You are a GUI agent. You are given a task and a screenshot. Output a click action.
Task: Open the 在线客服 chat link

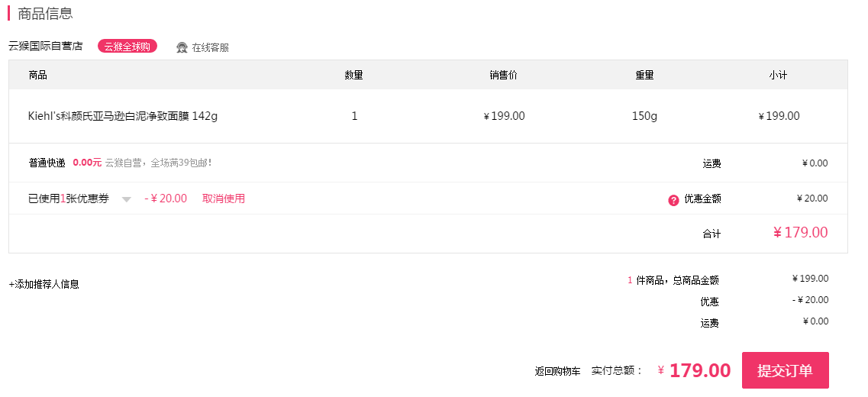coord(211,47)
